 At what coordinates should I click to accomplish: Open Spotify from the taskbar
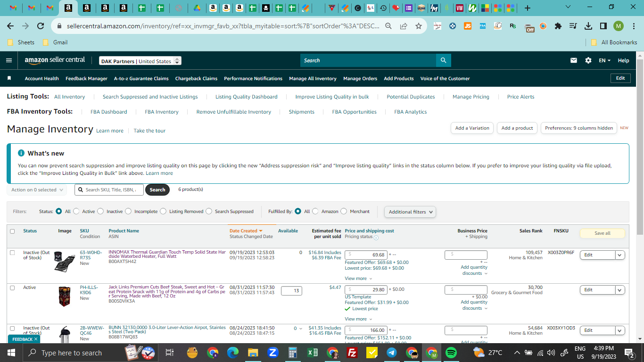coord(451,353)
